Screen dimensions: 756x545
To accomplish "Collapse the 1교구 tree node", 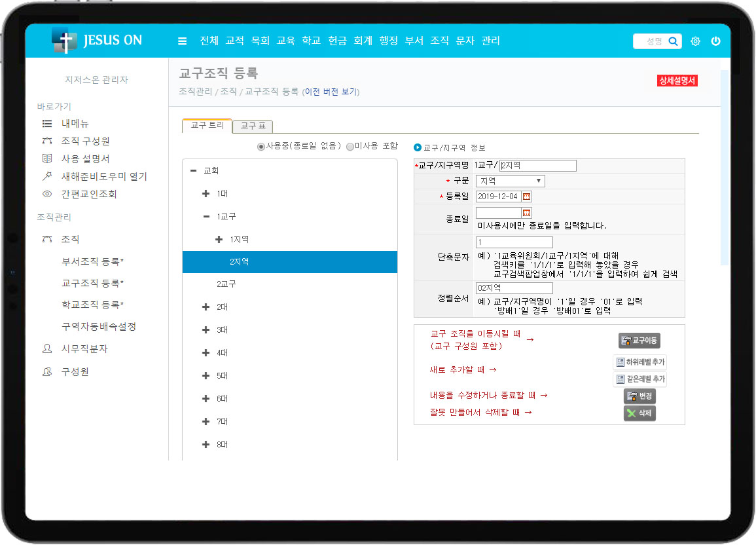I will coord(206,216).
